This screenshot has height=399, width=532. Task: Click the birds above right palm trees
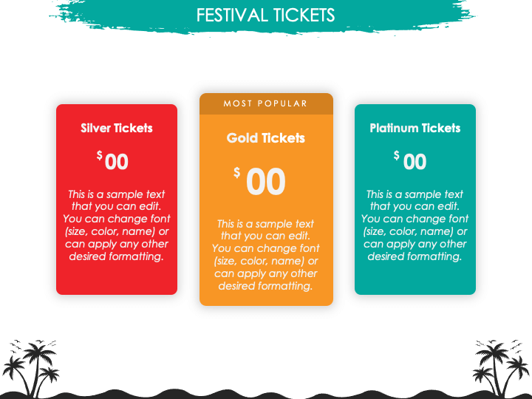499,344
